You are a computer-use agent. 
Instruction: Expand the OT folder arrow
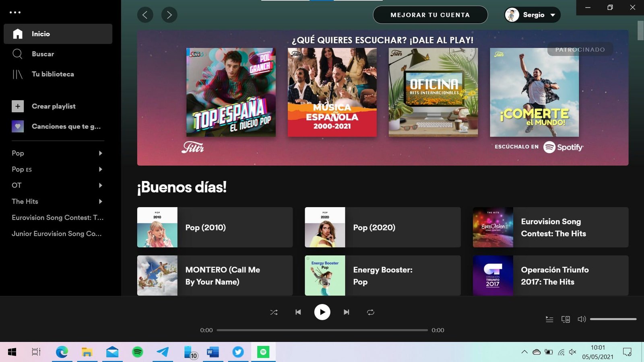(101, 185)
